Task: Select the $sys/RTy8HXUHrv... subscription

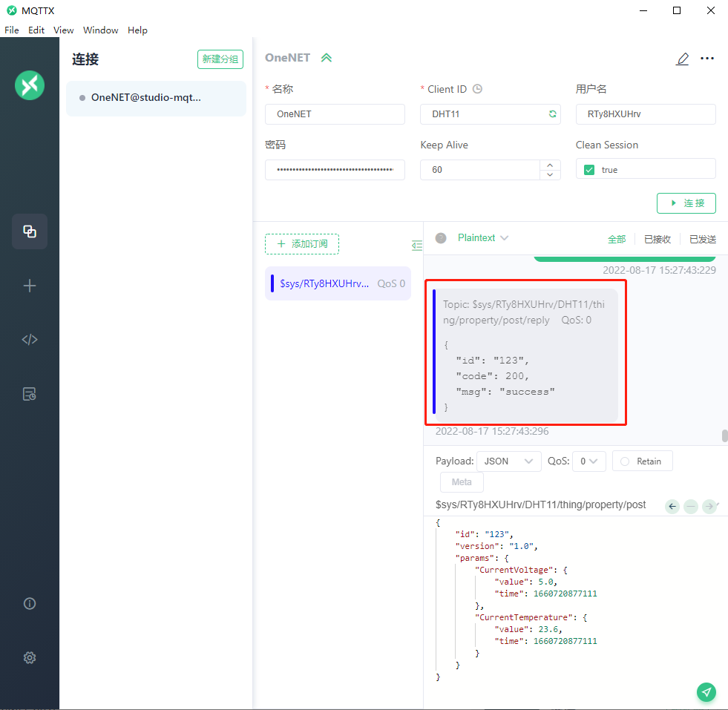Action: (338, 283)
